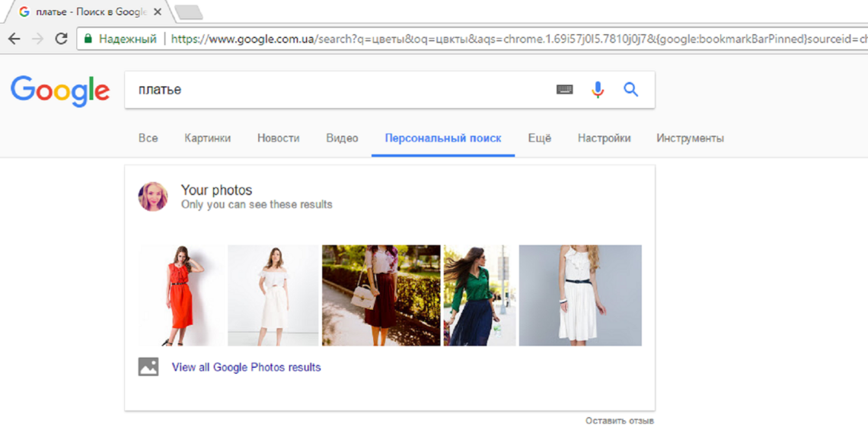Image resolution: width=868 pixels, height=434 pixels.
Task: Open the on-screen keyboard icon
Action: pos(564,90)
